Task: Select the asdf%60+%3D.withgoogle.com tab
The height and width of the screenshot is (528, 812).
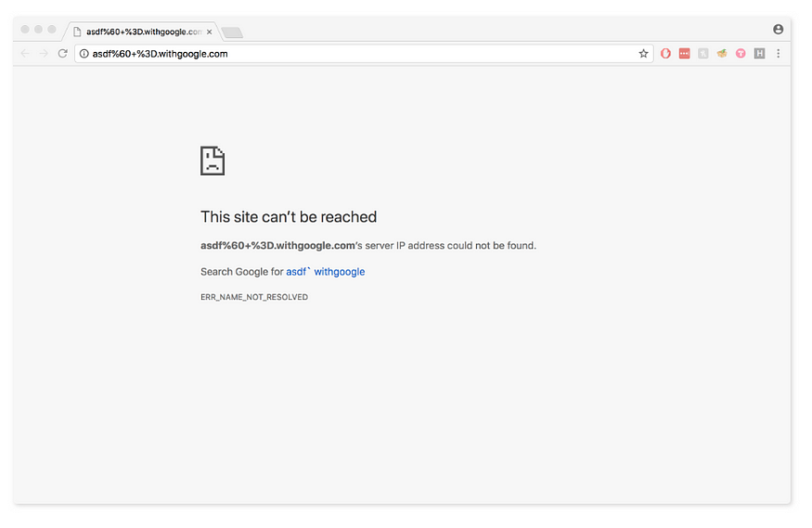Action: point(142,32)
